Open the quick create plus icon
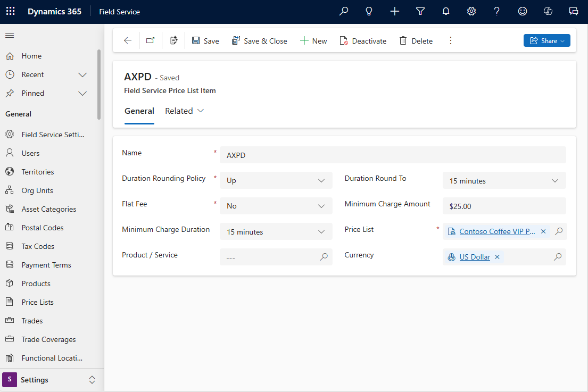This screenshot has height=392, width=588. (x=394, y=11)
